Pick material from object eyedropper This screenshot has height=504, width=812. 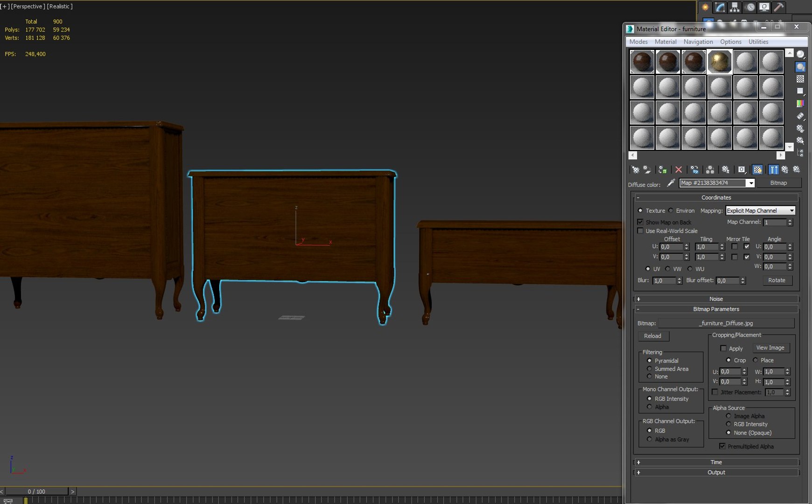671,183
